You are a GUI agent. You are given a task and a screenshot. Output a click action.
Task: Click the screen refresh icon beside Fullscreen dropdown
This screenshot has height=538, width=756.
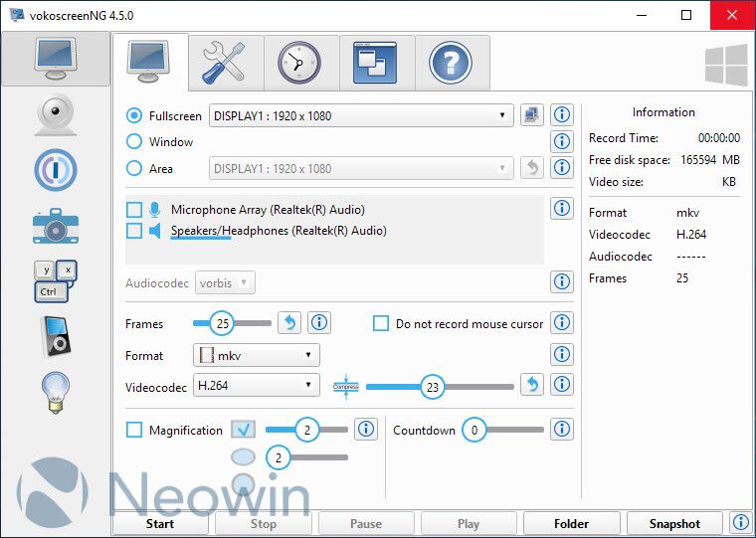tap(532, 115)
